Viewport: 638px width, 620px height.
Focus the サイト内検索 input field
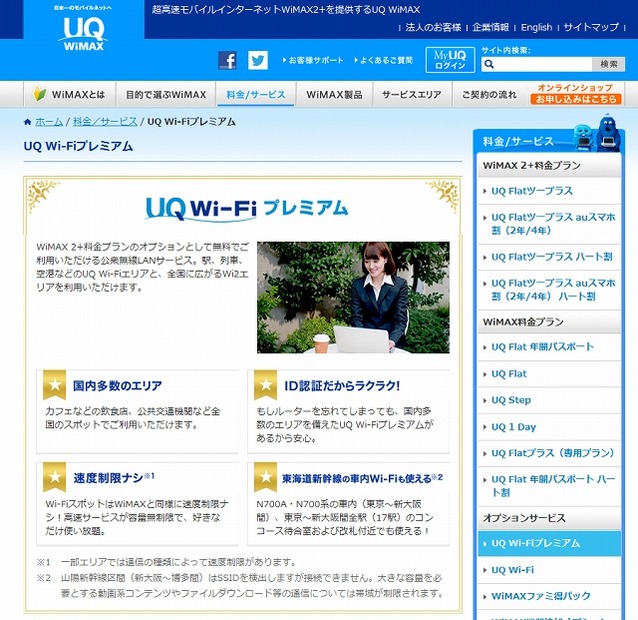536,64
